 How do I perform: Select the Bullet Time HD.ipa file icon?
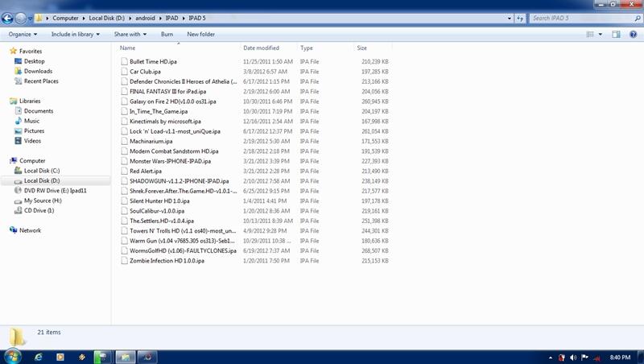[125, 62]
